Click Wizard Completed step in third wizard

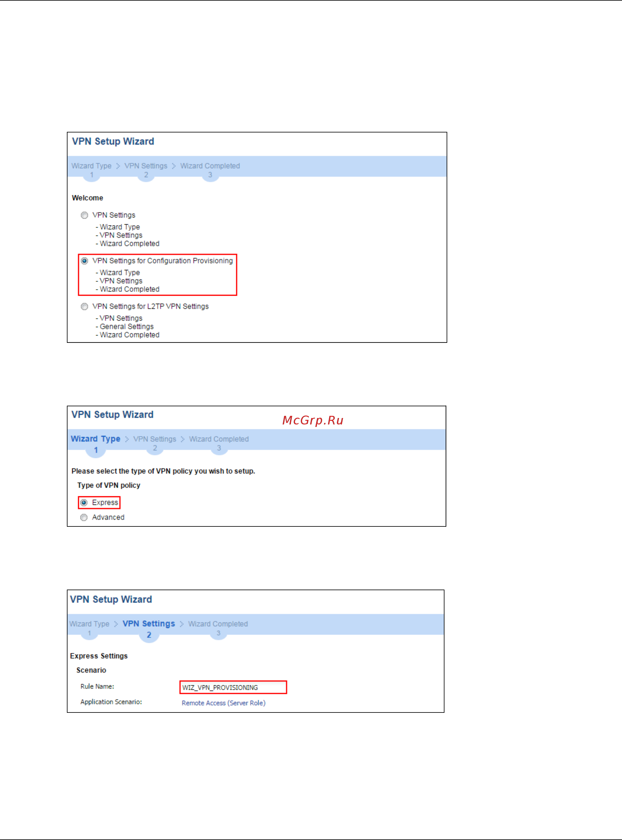(218, 624)
